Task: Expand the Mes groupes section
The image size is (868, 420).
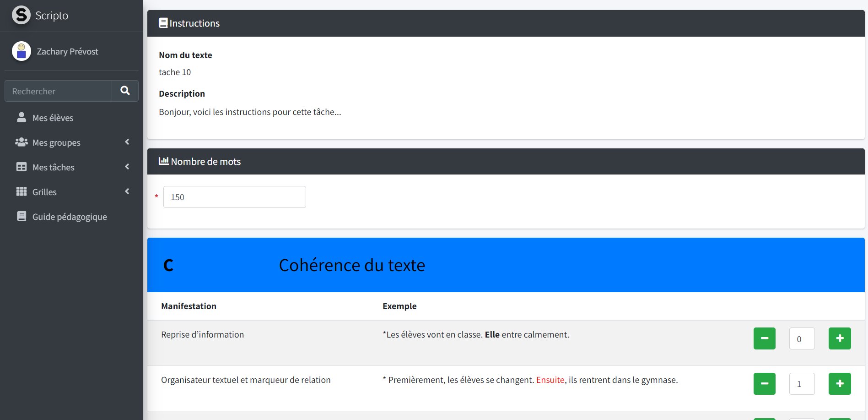Action: coord(127,142)
